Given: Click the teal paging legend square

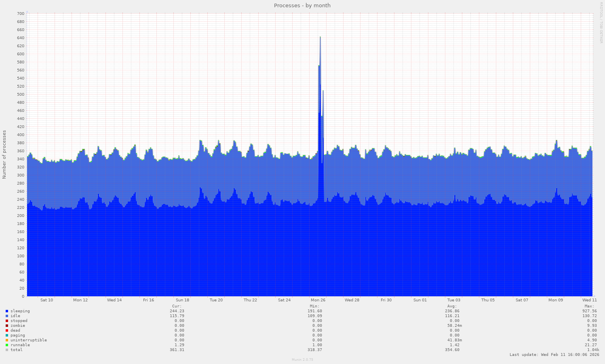Looking at the screenshot, I should (x=6, y=335).
